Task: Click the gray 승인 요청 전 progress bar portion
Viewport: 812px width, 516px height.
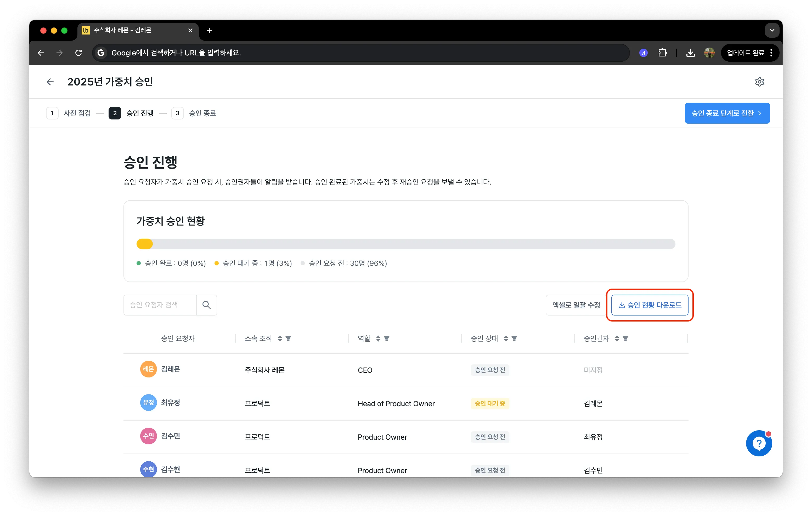Action: pos(414,244)
